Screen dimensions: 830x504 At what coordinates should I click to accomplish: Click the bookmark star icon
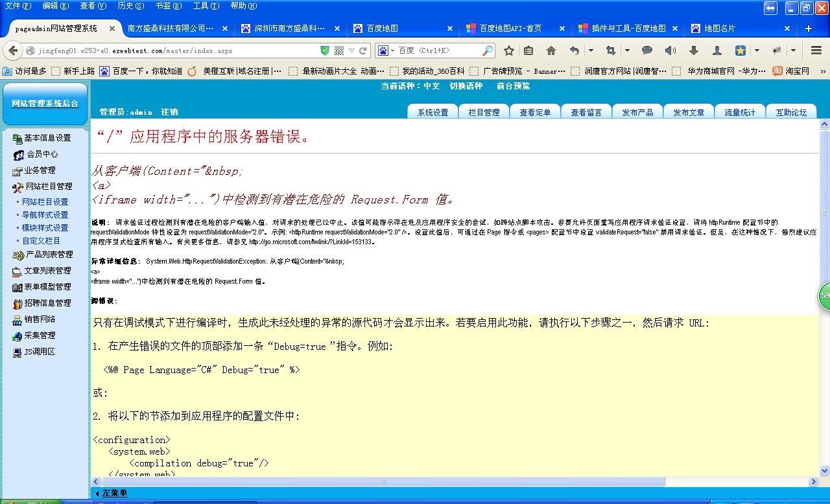[509, 51]
